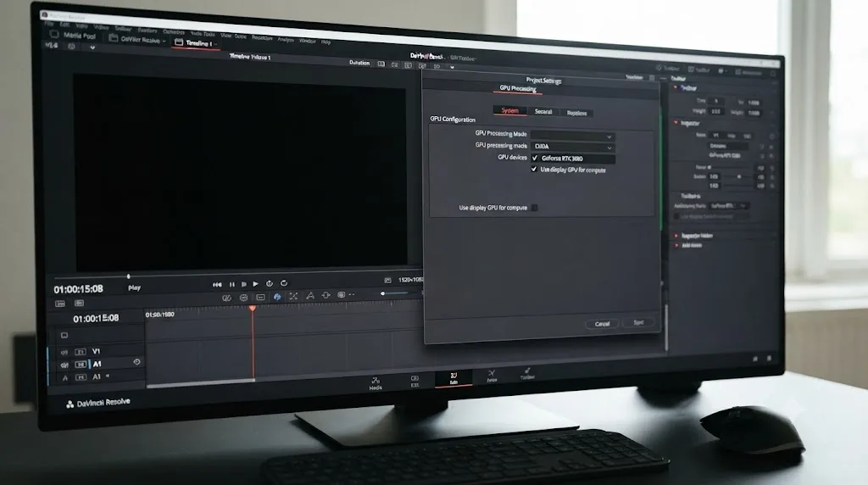Click the first timeline view icon below timecode
Screen dimensions: 868x485
point(60,304)
